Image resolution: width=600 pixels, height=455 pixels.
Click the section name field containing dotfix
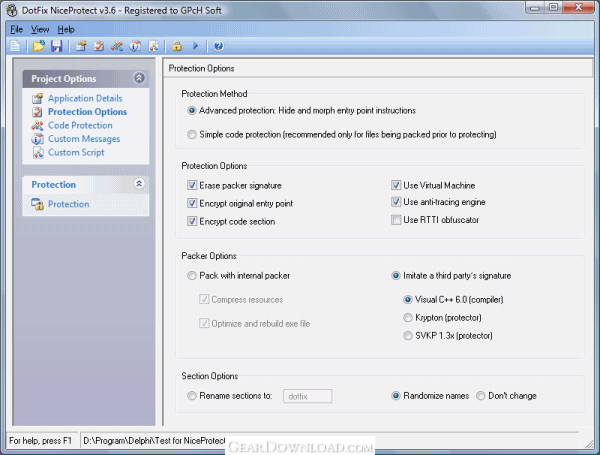point(308,396)
